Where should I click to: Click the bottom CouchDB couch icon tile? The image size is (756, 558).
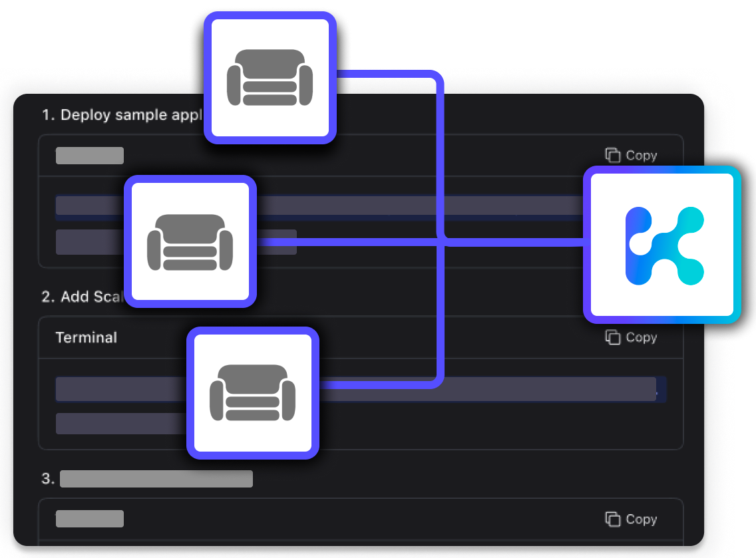tap(253, 392)
